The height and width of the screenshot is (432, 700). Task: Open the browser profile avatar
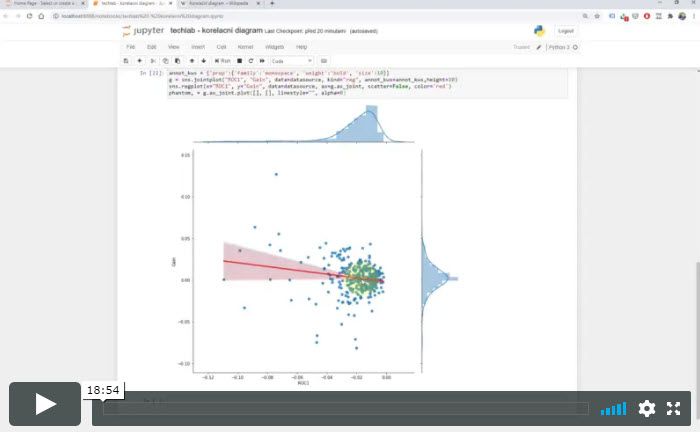[682, 16]
